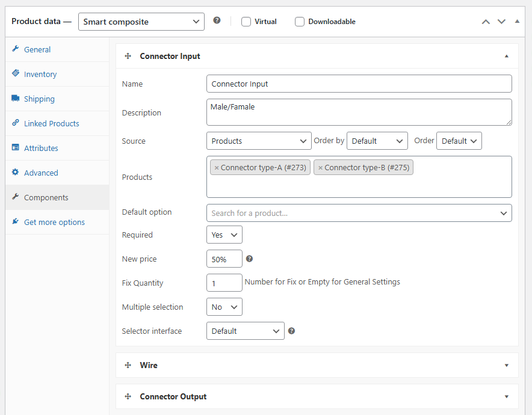532x415 pixels.
Task: Click the drag handle icon for Wire
Action: point(128,365)
